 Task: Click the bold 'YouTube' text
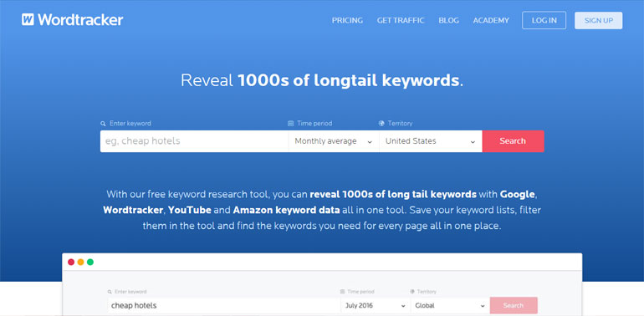(x=190, y=210)
